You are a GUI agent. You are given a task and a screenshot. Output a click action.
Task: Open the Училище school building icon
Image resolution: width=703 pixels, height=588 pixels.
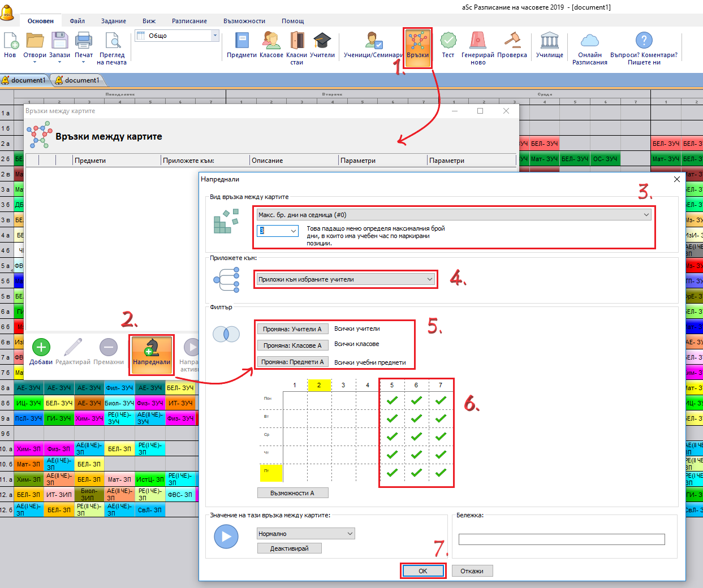click(549, 42)
